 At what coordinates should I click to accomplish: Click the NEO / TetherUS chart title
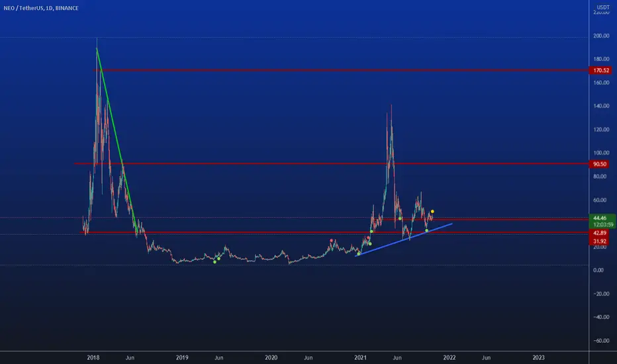[x=41, y=8]
